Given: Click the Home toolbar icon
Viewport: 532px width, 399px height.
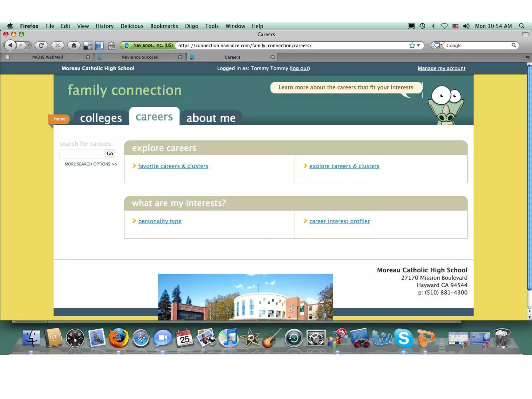Looking at the screenshot, I should 74,45.
